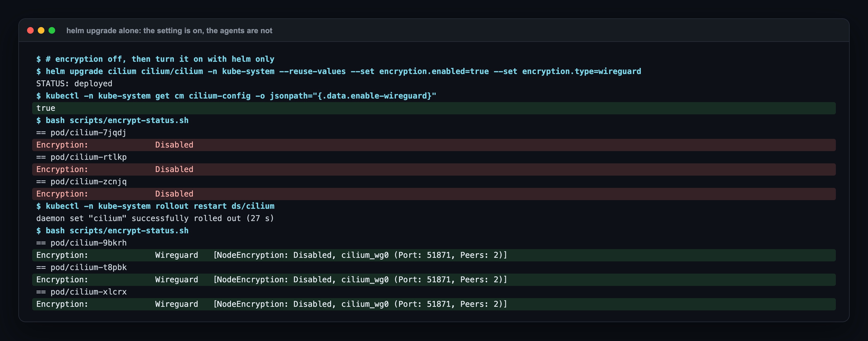
Task: Click the '== pod/cilium-9bkrh' line
Action: tap(81, 243)
